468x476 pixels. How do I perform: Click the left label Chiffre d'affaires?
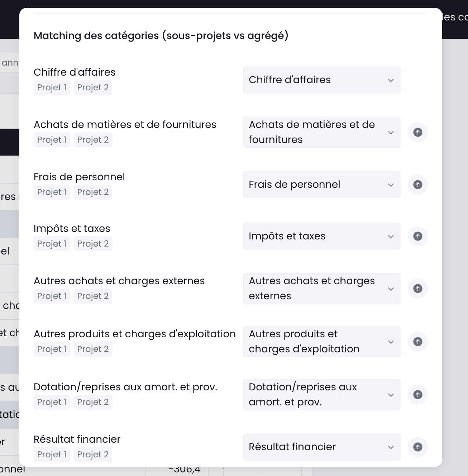tap(75, 72)
